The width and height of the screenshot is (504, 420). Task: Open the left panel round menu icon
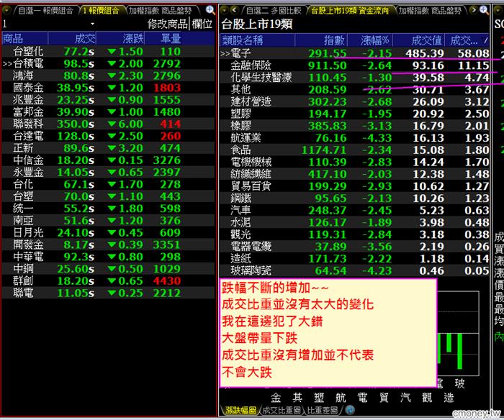click(6, 10)
